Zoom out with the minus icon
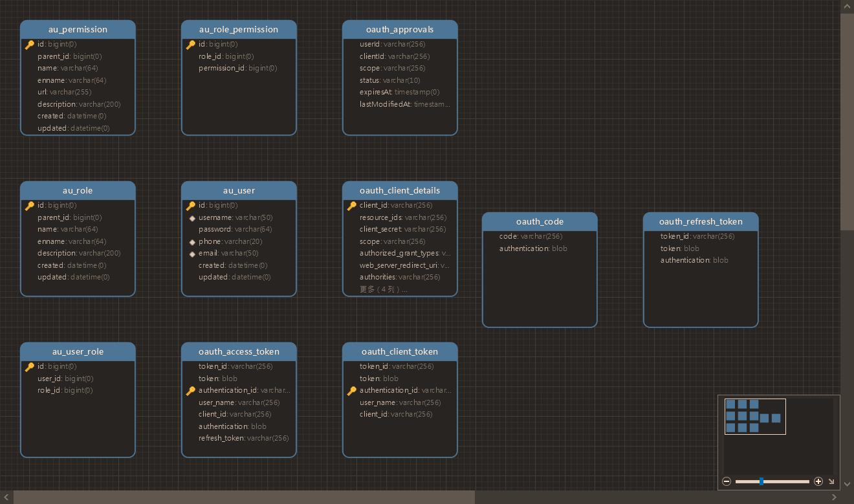Image resolution: width=854 pixels, height=504 pixels. 727,481
